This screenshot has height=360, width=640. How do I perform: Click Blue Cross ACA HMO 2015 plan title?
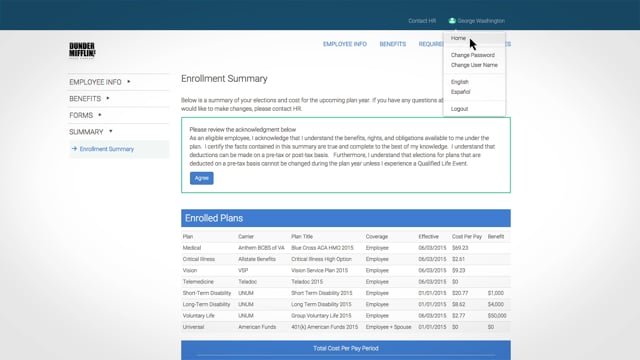tap(322, 248)
